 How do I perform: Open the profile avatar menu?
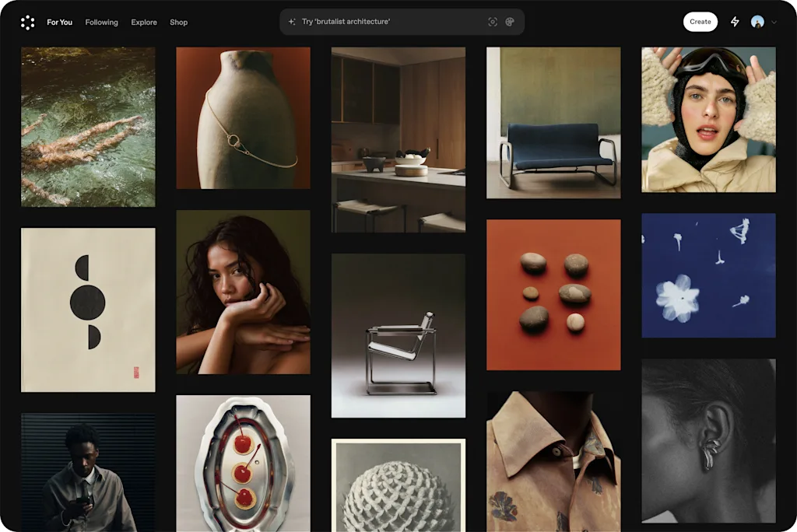pos(757,22)
